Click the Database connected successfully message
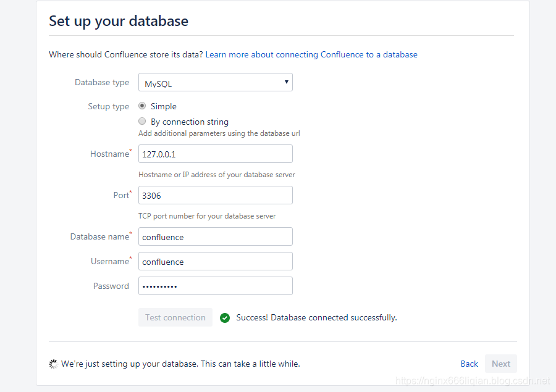556x392 pixels. pyautogui.click(x=316, y=318)
